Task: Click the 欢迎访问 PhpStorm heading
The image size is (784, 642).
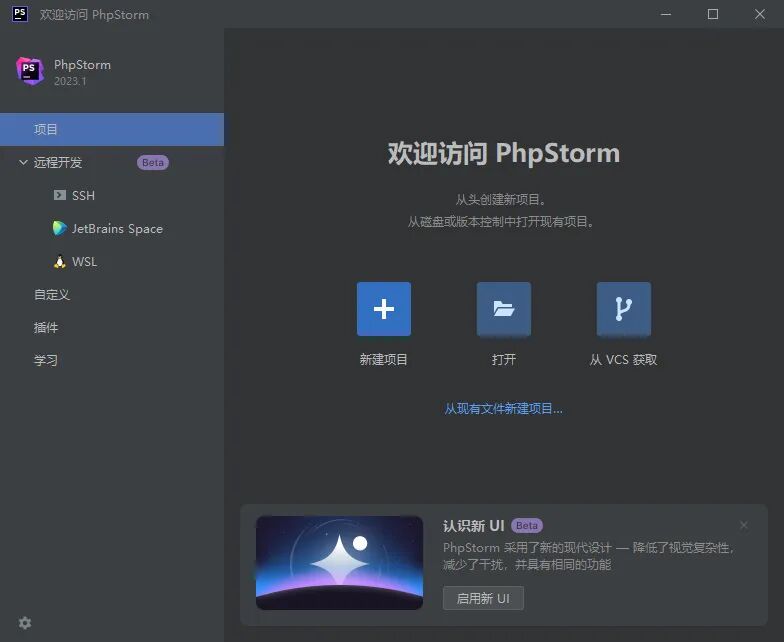Action: click(504, 153)
